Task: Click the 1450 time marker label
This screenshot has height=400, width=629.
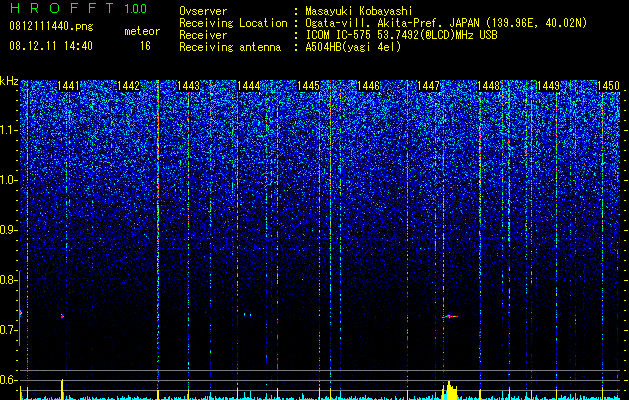Action: pos(608,86)
